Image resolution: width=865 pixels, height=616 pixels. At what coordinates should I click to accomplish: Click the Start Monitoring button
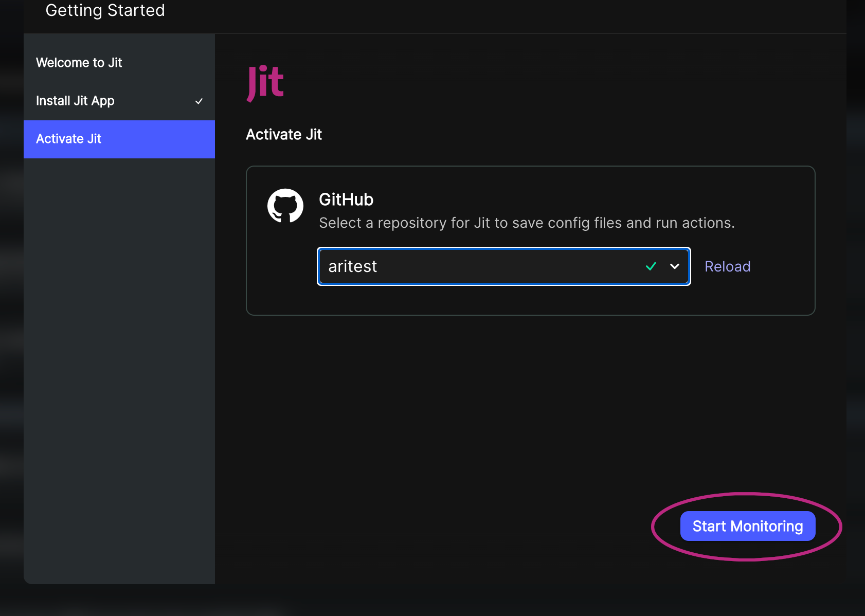[748, 526]
